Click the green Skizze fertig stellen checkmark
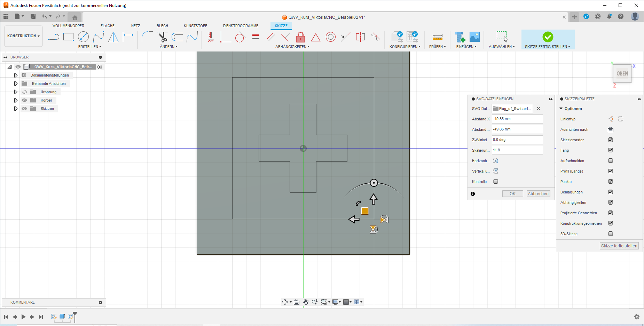The image size is (644, 326). coord(548,37)
